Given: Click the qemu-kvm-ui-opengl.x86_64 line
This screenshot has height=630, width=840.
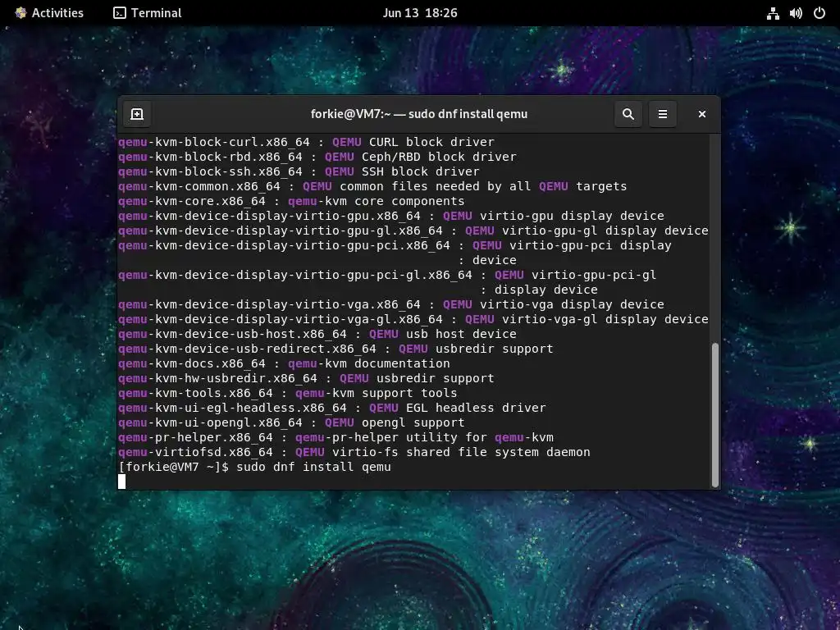Looking at the screenshot, I should click(x=291, y=422).
